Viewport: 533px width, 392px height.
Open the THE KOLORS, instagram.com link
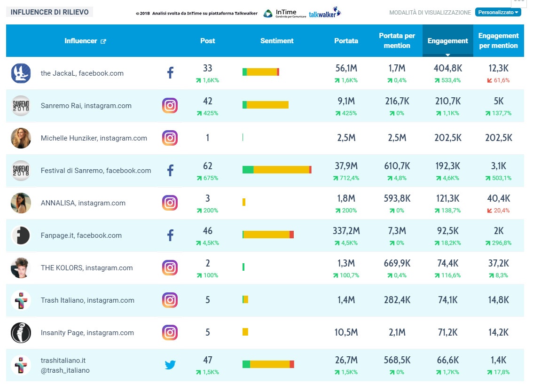click(86, 268)
